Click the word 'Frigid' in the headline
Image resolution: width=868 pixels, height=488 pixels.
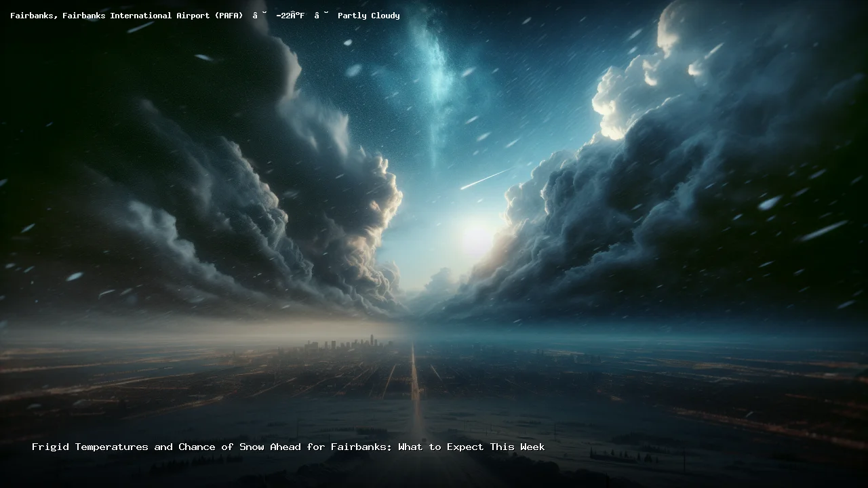[x=51, y=447]
